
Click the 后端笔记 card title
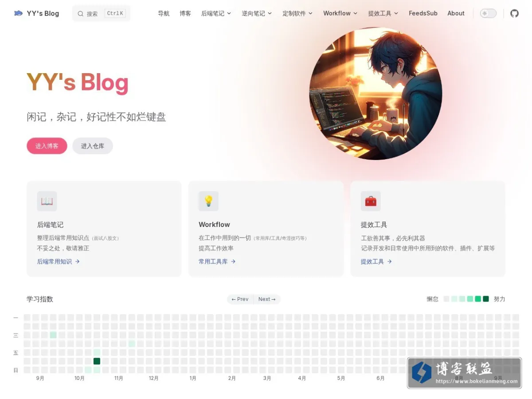coord(51,225)
